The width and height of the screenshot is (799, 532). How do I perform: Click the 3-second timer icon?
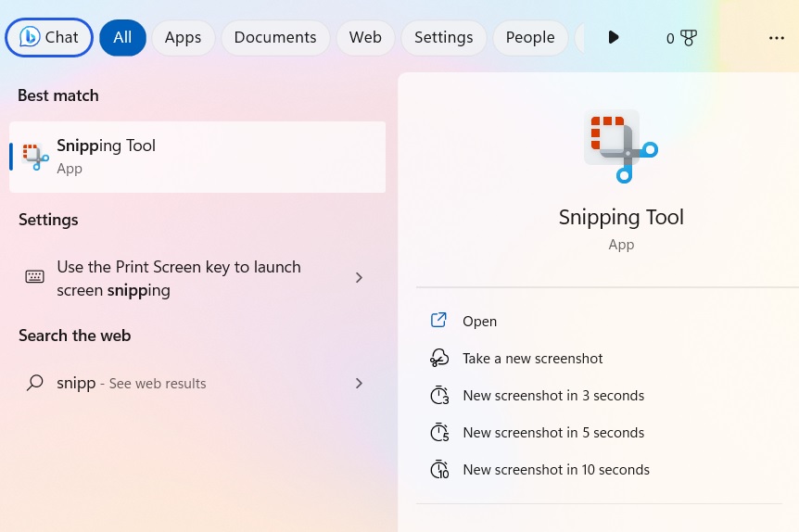pyautogui.click(x=439, y=395)
